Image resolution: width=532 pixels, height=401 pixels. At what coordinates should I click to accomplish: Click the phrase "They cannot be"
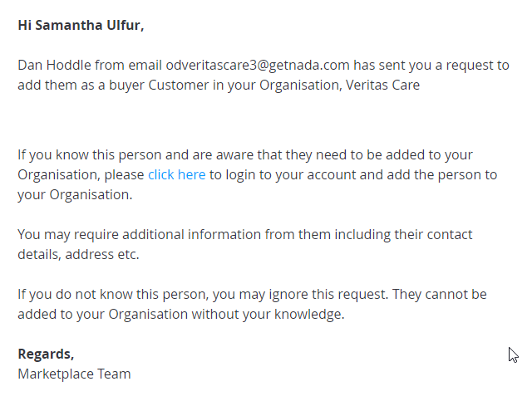[x=440, y=295]
